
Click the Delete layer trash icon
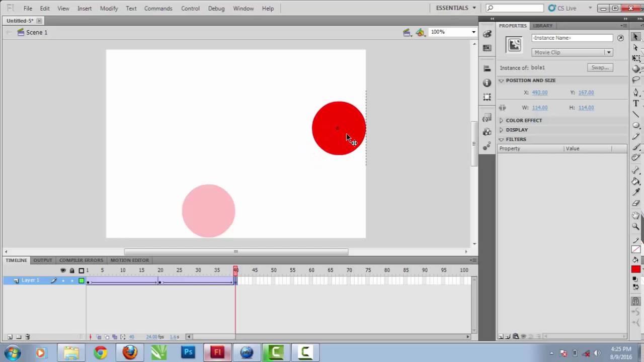[x=28, y=337]
